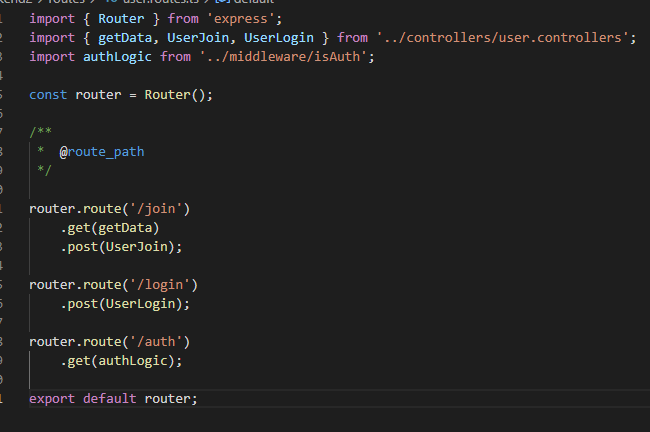The height and width of the screenshot is (432, 650).
Task: Click authLogic in the isAuth import
Action: pos(117,57)
